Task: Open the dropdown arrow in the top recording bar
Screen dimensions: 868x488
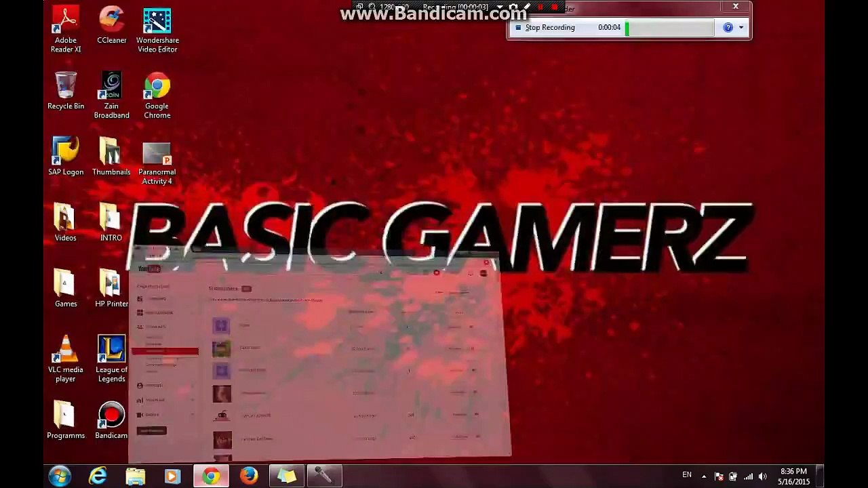Action: 500,7
